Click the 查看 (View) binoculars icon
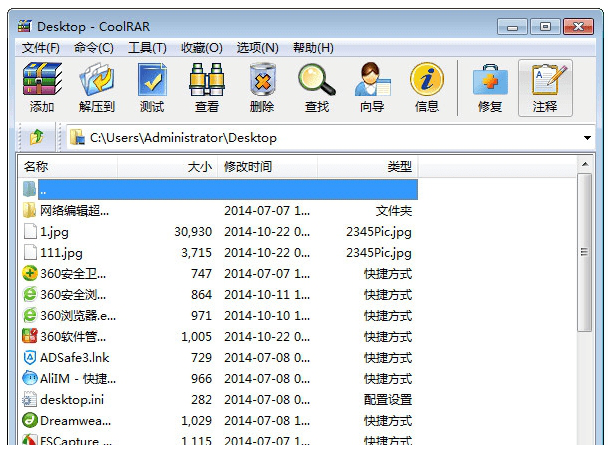The height and width of the screenshot is (462, 611). point(207,88)
